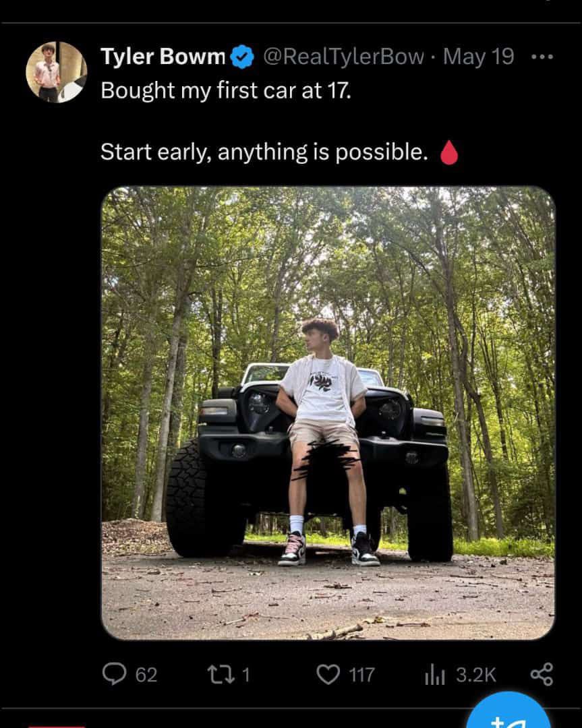Tap the repost arrows icon

pyautogui.click(x=221, y=674)
